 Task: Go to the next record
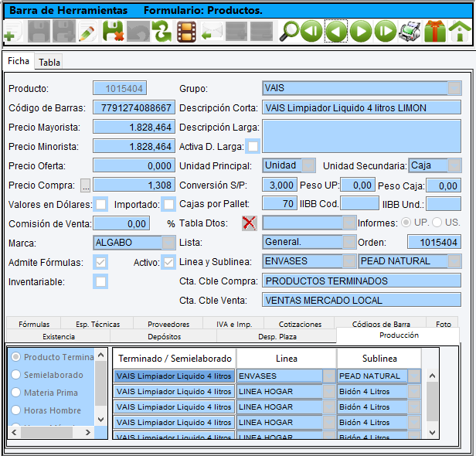point(360,32)
